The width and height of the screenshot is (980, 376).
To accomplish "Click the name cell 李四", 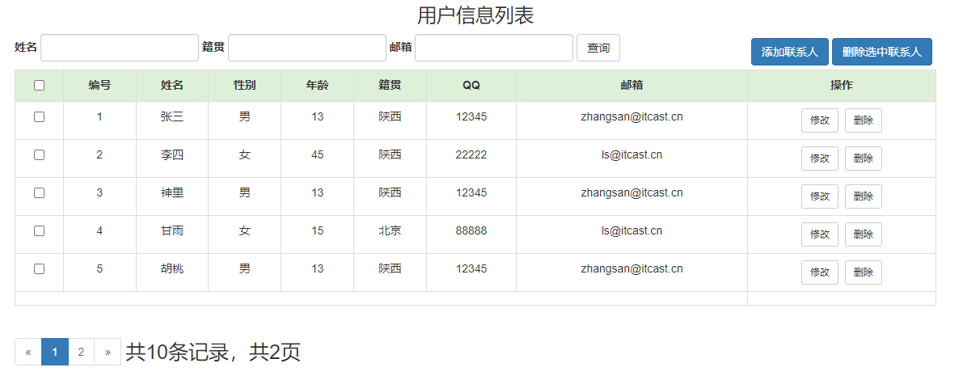I will tap(172, 154).
